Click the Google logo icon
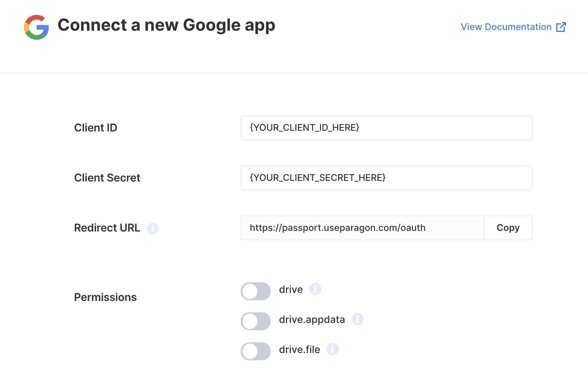 [x=36, y=27]
